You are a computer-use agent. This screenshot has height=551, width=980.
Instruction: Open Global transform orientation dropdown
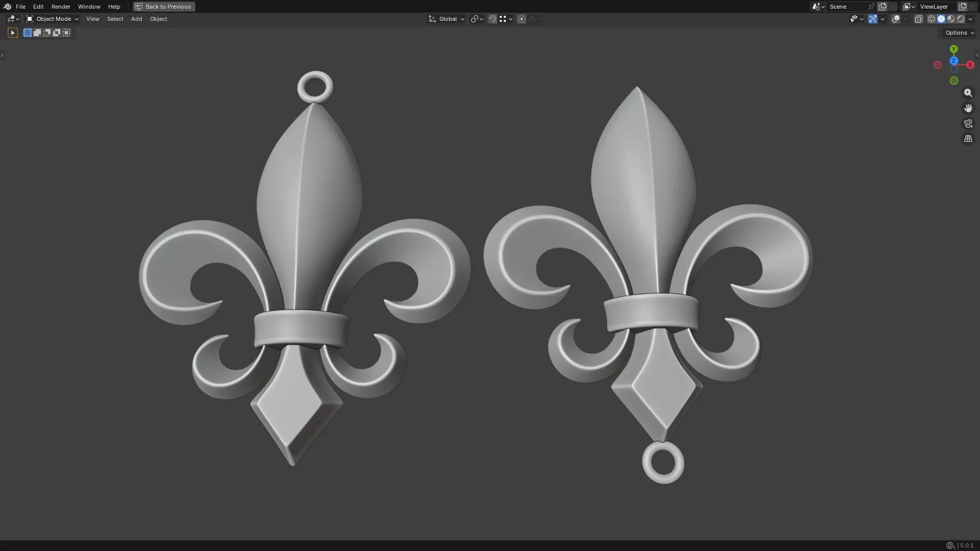[x=447, y=19]
